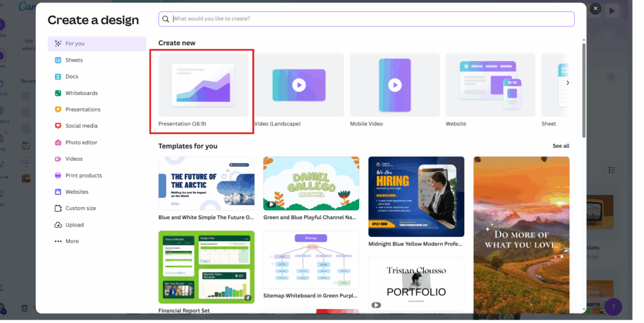Close the Create a design dialog
Screen dimensions: 644x323
[x=595, y=8]
